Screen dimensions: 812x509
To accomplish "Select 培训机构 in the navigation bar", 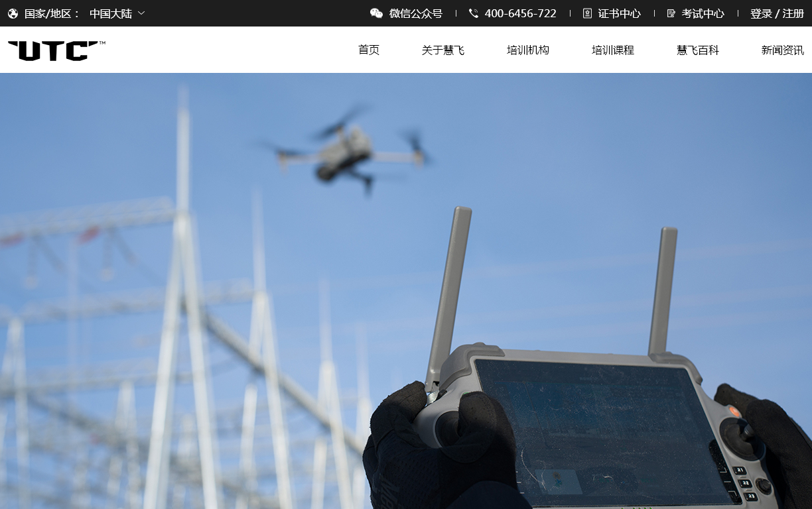I will [x=528, y=50].
